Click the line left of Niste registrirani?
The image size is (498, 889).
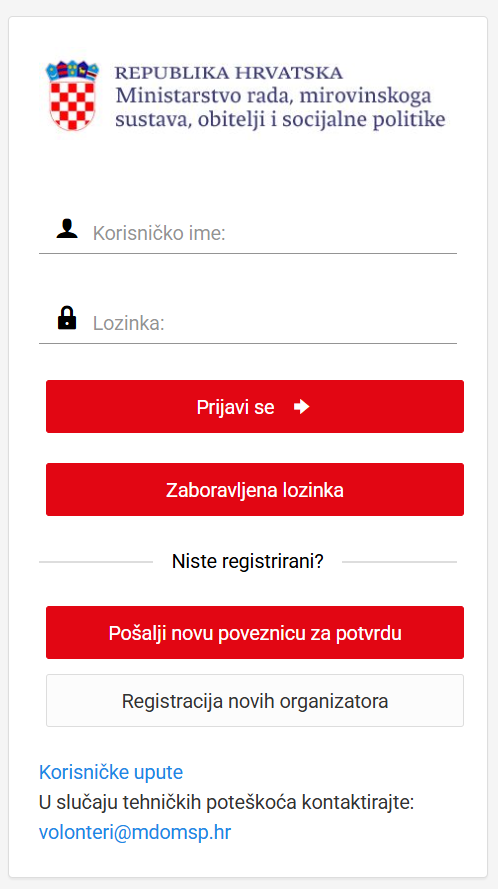click(96, 562)
